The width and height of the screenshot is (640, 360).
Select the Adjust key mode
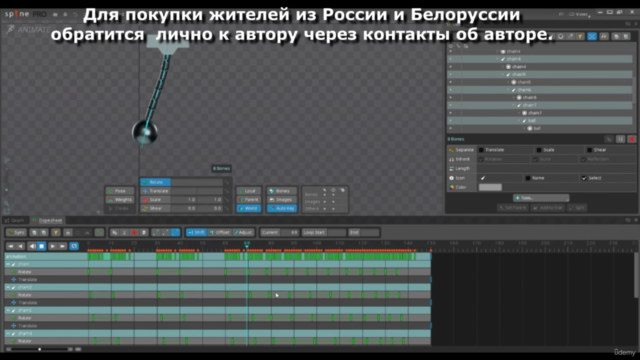[243, 233]
